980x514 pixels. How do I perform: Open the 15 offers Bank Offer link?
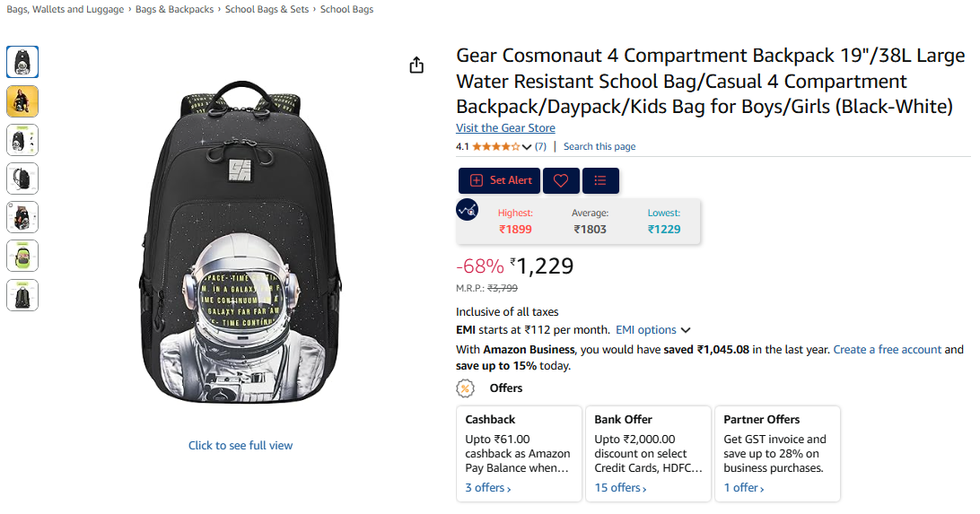click(x=620, y=488)
